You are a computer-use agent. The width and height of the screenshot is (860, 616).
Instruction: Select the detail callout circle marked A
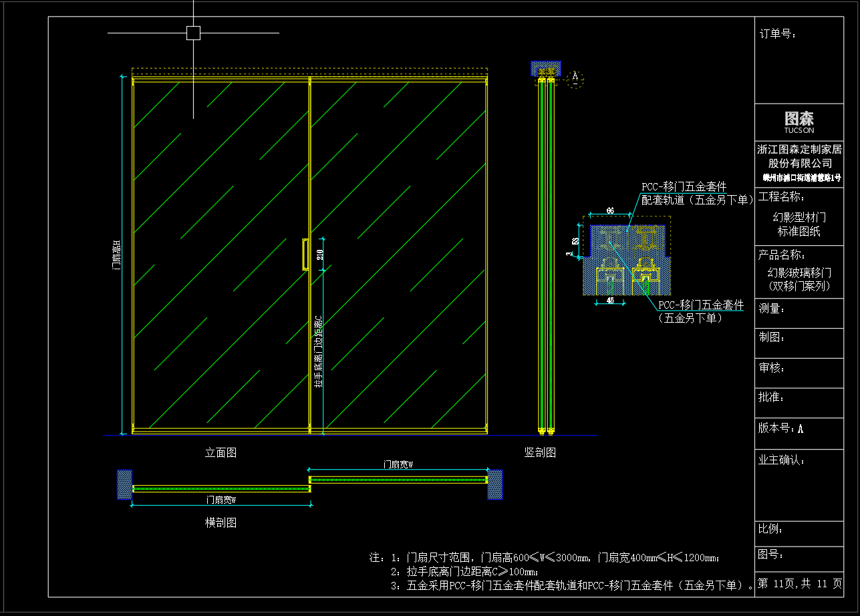tap(575, 78)
